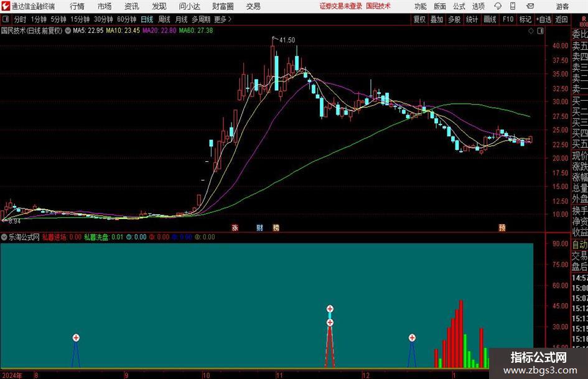Switch to 60分钟 period
The image size is (588, 379).
[x=126, y=19]
